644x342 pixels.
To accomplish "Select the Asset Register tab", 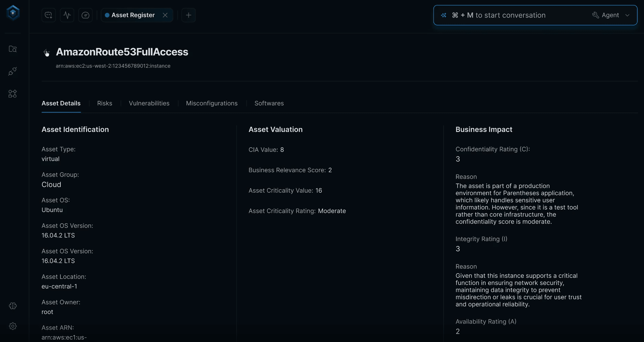I will (x=133, y=15).
